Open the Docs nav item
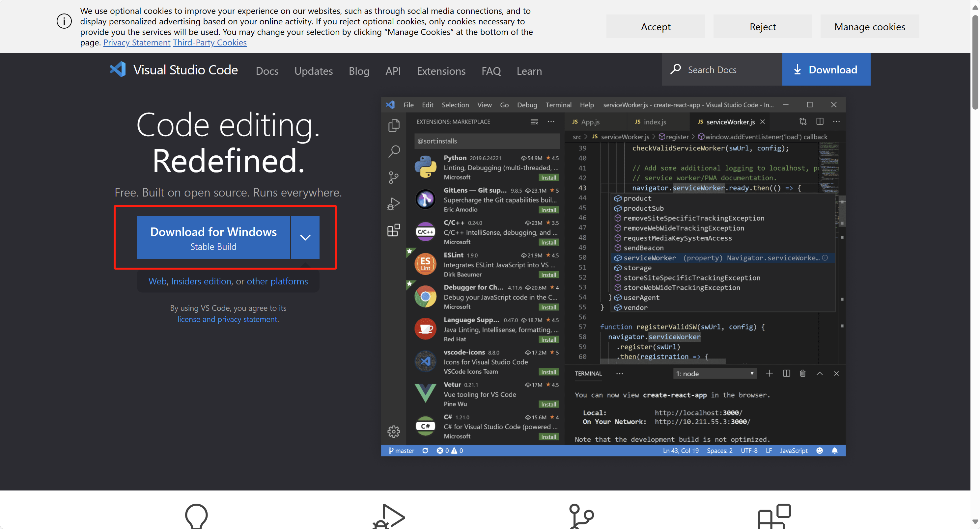 click(267, 71)
